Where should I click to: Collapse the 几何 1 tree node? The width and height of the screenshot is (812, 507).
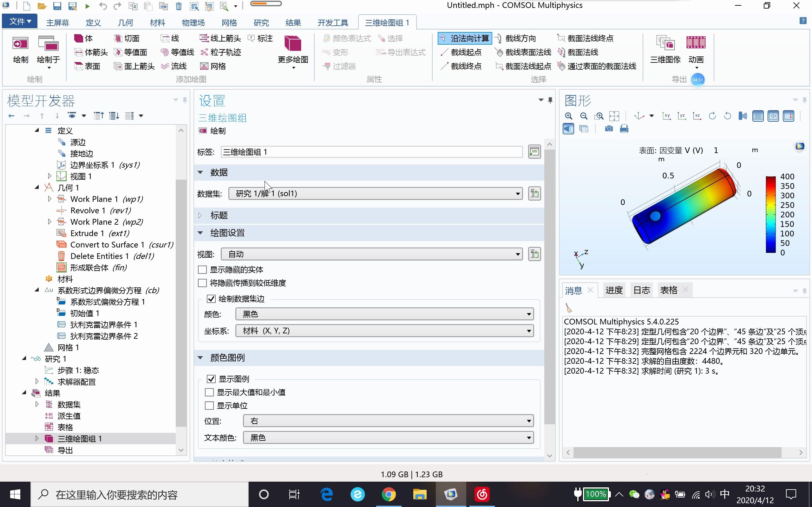37,188
